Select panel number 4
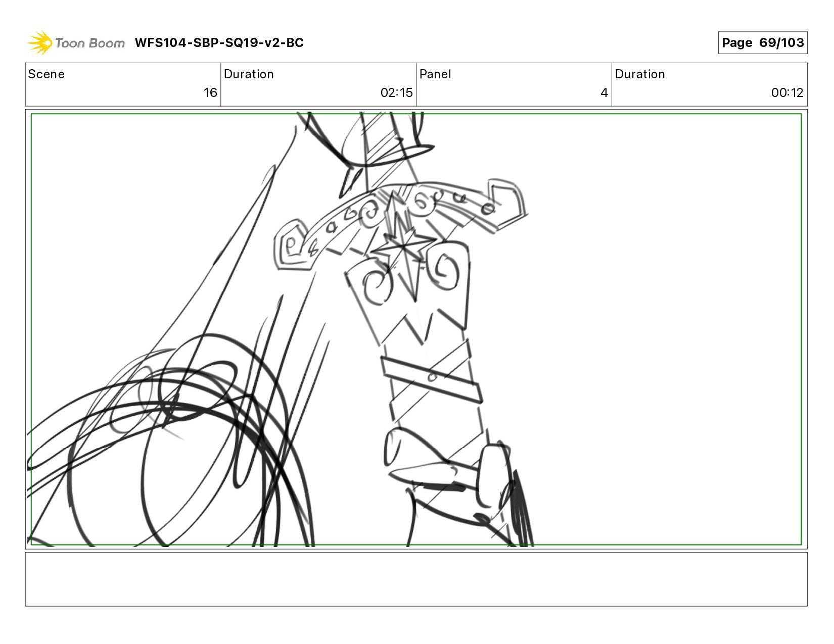The width and height of the screenshot is (834, 644). pyautogui.click(x=604, y=93)
